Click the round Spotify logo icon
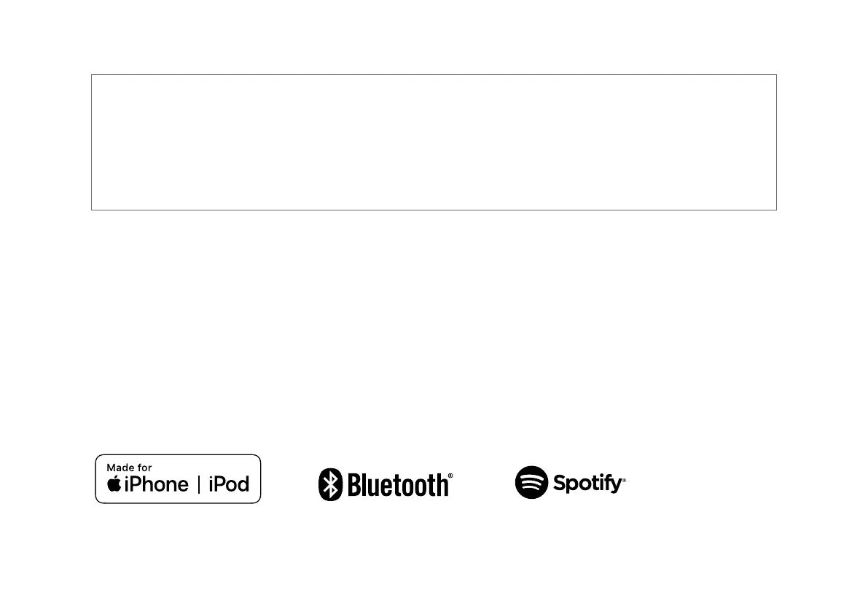Viewport: 868px width, 611px height. tap(531, 482)
